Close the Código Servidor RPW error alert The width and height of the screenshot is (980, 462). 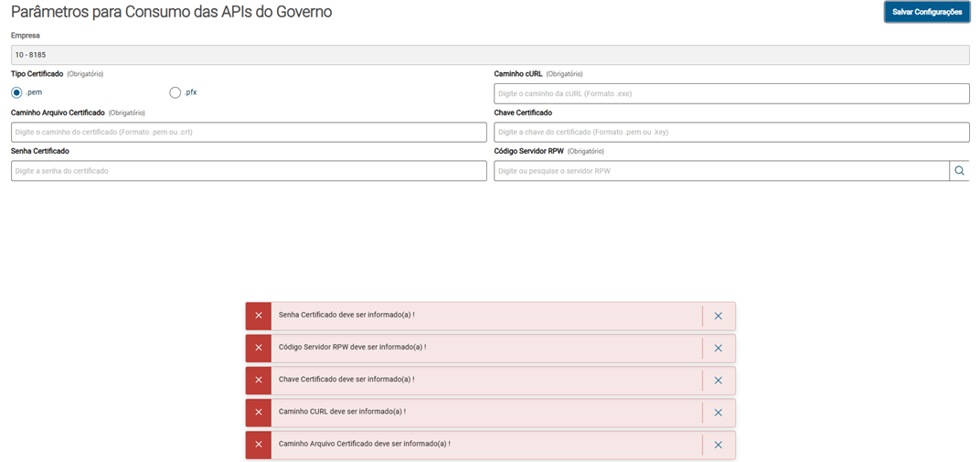(x=718, y=348)
